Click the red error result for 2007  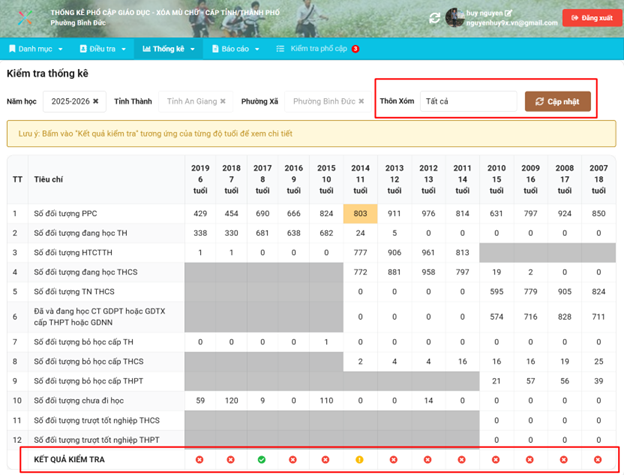pos(598,460)
